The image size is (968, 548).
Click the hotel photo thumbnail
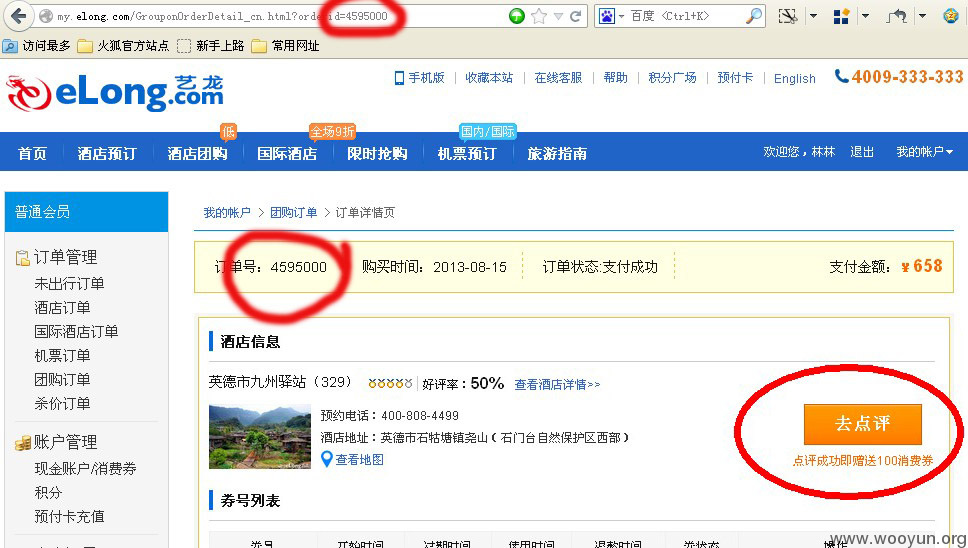tap(260, 436)
